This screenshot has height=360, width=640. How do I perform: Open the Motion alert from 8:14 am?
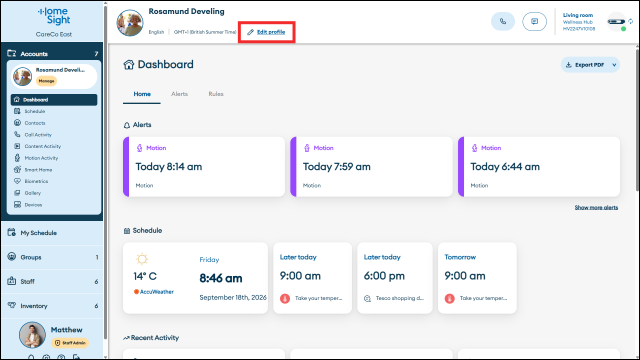pos(204,167)
